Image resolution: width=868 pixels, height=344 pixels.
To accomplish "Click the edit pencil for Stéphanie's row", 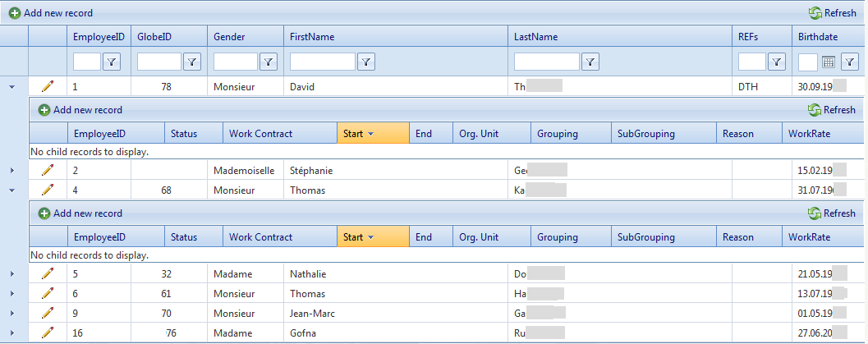I will [x=48, y=170].
